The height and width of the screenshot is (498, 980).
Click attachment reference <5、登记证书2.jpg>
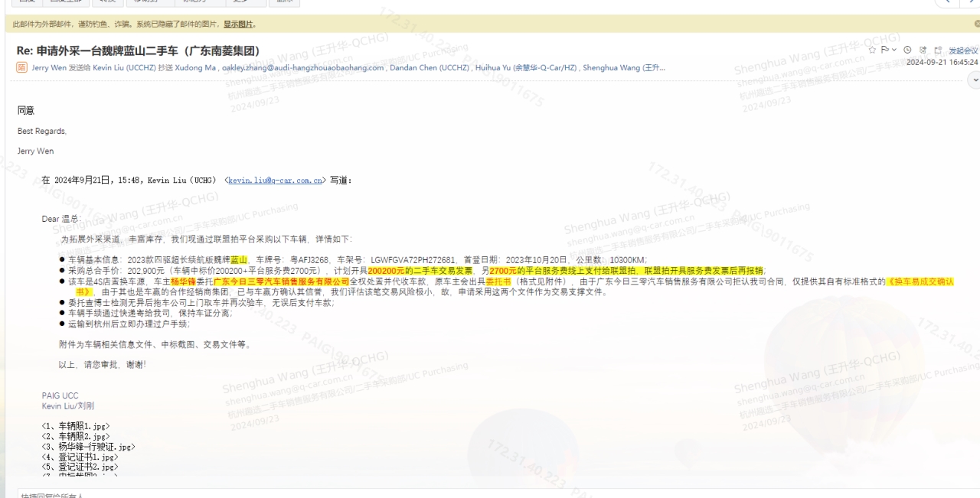point(80,467)
